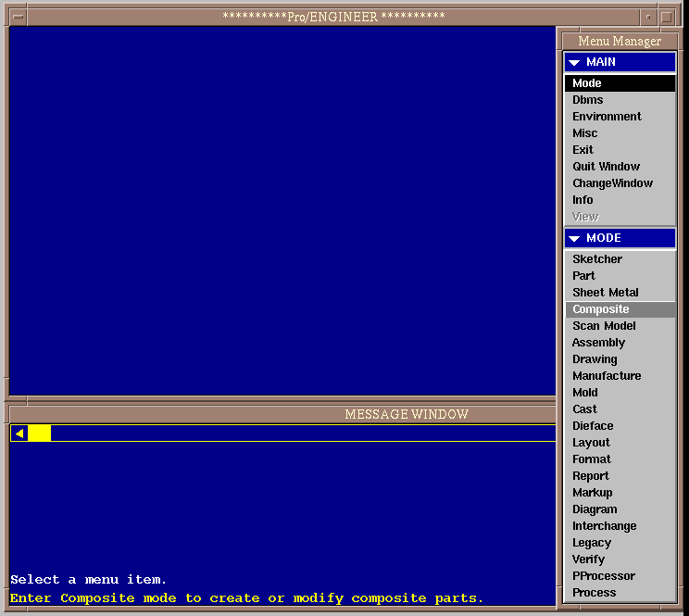Select Report mode

coord(620,476)
